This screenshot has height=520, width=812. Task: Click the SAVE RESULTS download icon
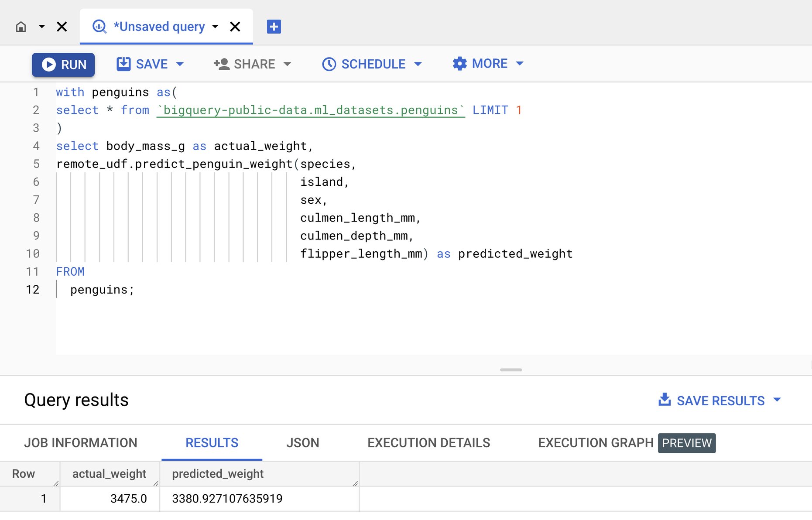(x=665, y=400)
